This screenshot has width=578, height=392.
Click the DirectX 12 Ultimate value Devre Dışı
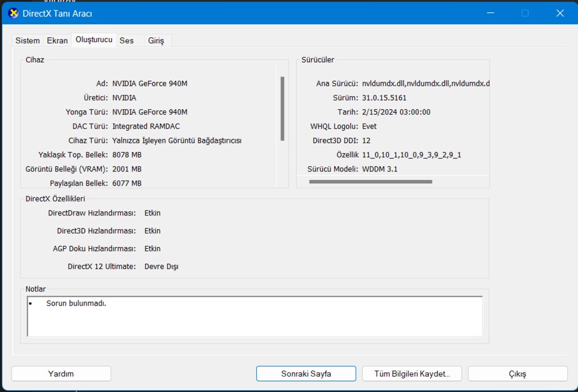click(x=161, y=266)
